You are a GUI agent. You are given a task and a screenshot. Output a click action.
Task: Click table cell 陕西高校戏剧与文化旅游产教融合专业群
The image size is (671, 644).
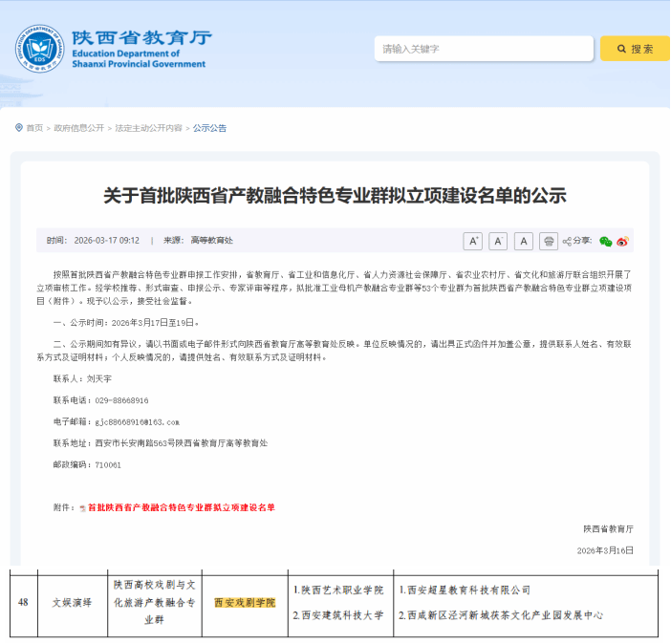point(155,603)
